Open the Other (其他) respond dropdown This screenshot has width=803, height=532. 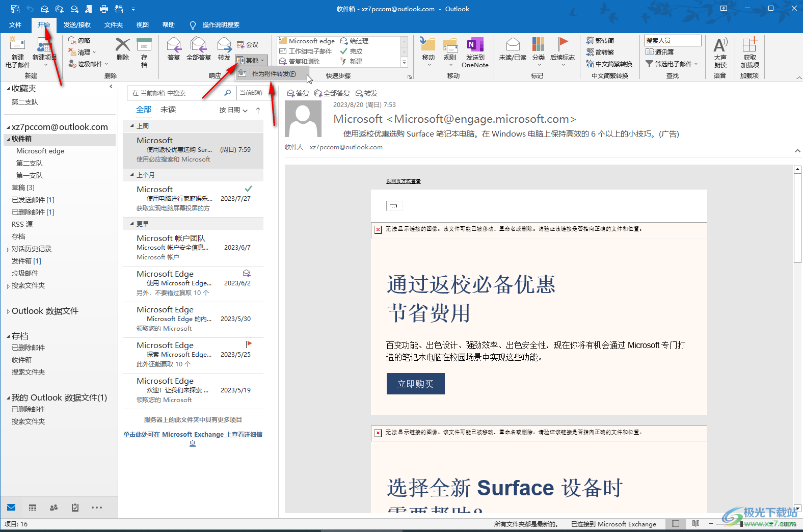pos(251,60)
